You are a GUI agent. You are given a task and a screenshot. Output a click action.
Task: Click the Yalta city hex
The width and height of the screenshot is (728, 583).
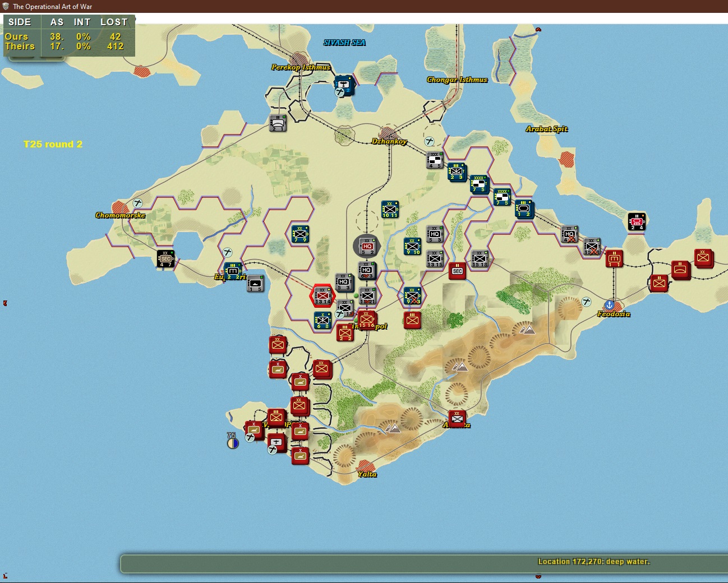point(367,466)
